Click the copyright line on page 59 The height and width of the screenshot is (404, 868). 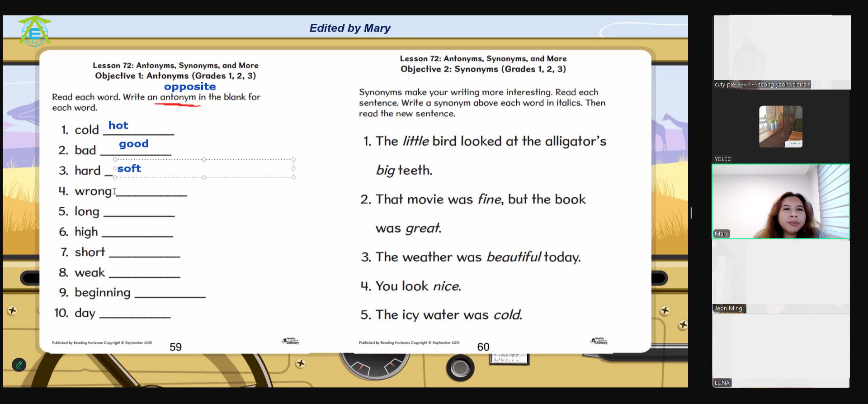pyautogui.click(x=102, y=343)
